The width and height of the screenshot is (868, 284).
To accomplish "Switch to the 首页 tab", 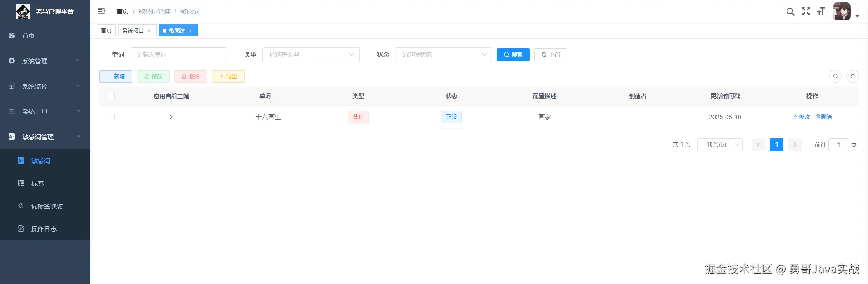I will tap(106, 30).
